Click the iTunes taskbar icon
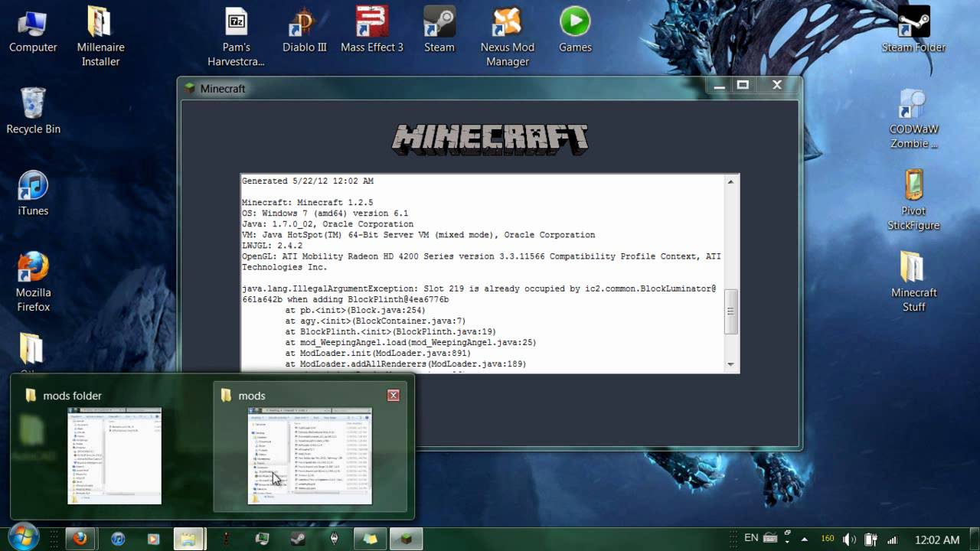The image size is (980, 551). (118, 539)
